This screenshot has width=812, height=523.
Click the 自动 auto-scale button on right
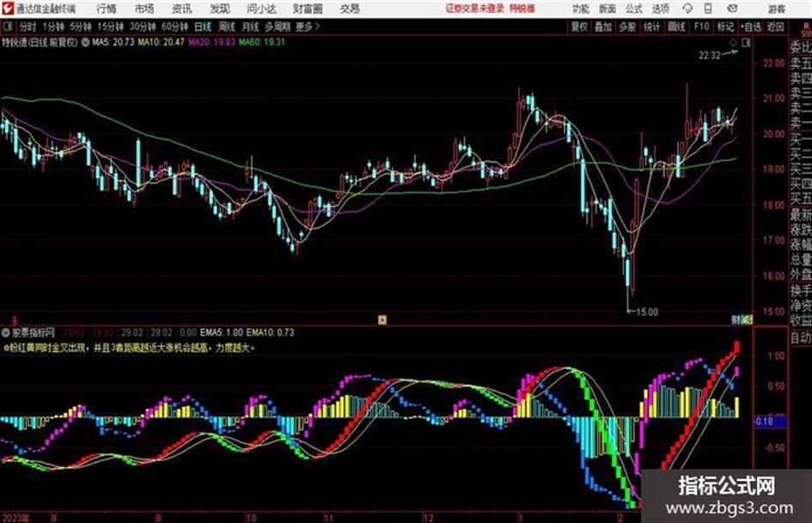point(801,338)
